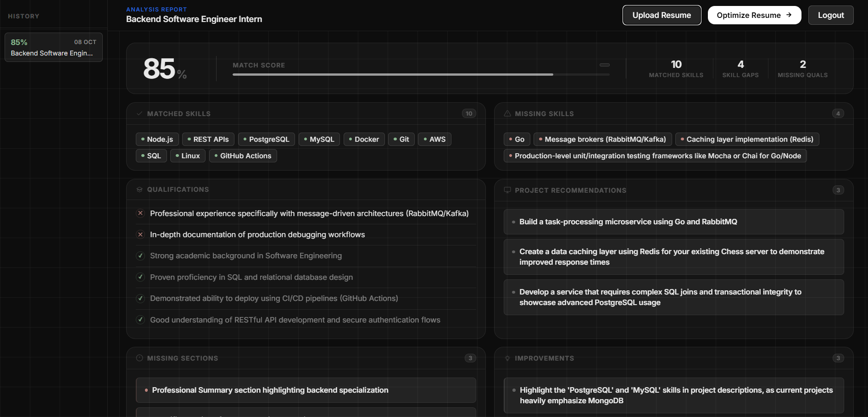Select the Docker skill chip

coord(364,139)
